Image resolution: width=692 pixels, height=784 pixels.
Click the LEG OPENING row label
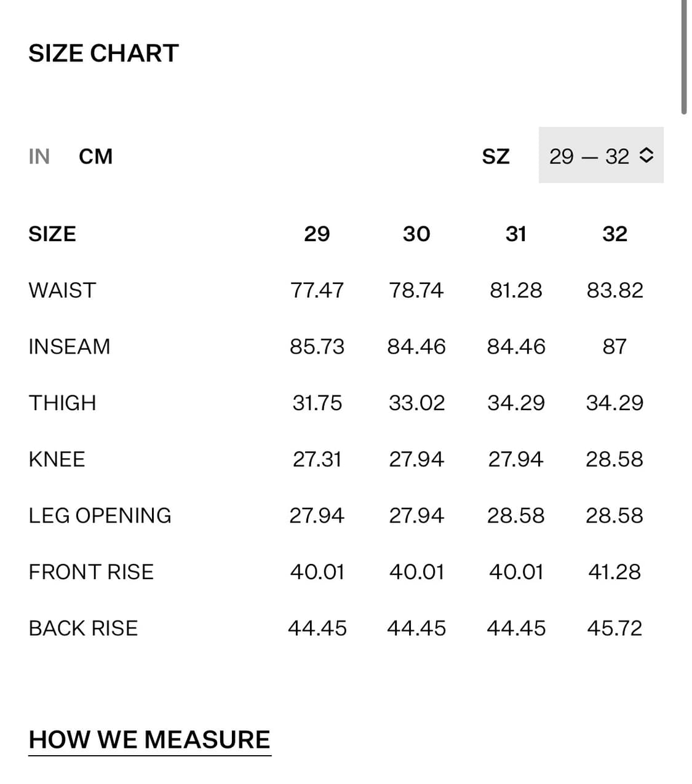coord(100,515)
